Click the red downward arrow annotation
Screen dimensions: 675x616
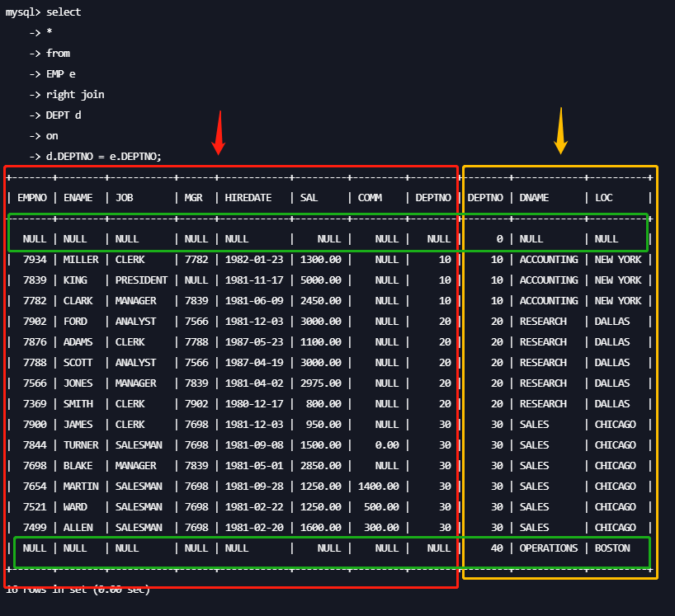[218, 132]
